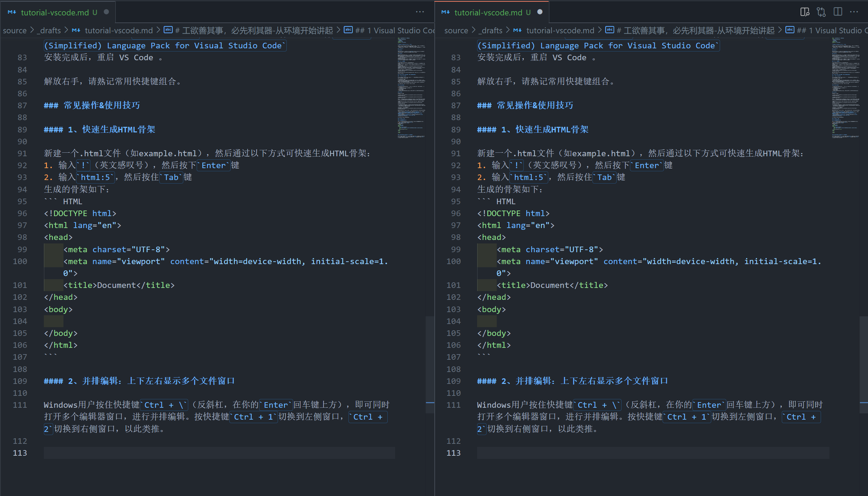This screenshot has width=868, height=496.
Task: Open More Actions menu in the left editor
Action: [420, 12]
